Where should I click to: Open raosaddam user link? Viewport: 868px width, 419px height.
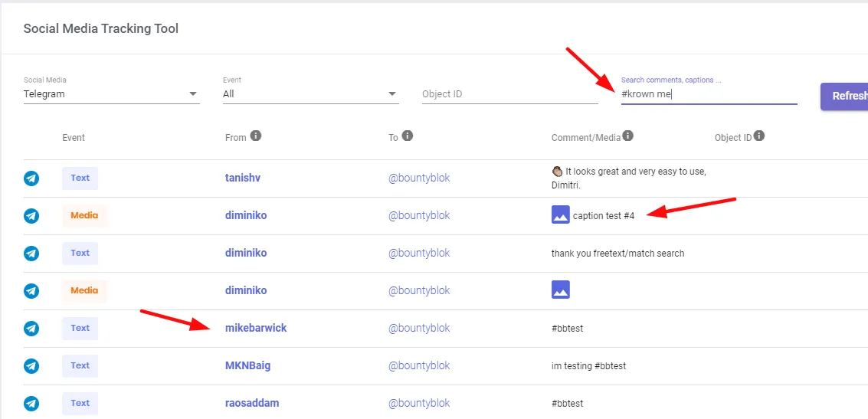pos(252,403)
